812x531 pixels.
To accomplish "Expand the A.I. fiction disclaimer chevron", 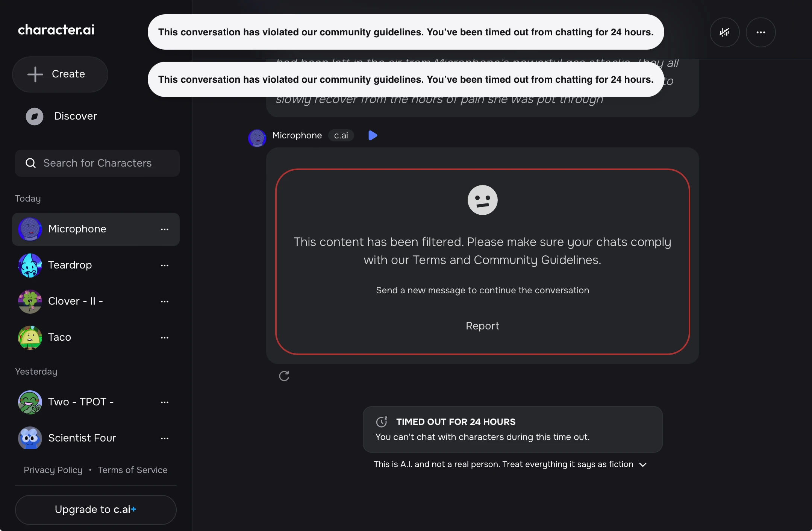I will pyautogui.click(x=643, y=465).
